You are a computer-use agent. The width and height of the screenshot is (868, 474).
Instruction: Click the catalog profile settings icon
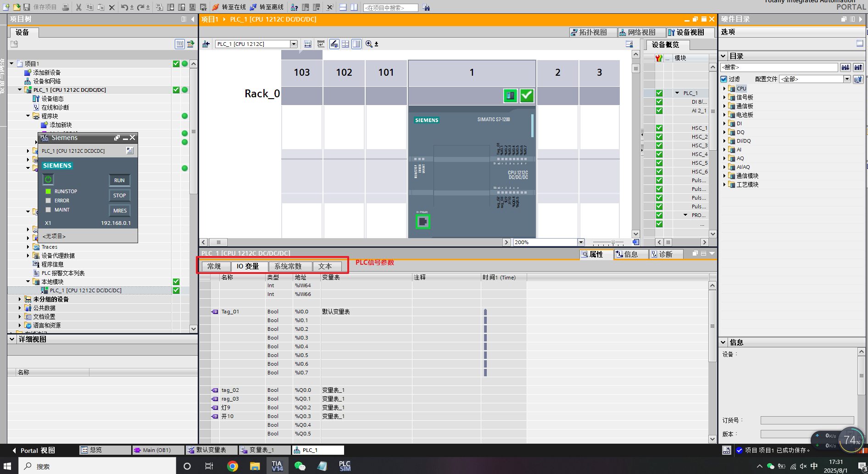coord(858,79)
